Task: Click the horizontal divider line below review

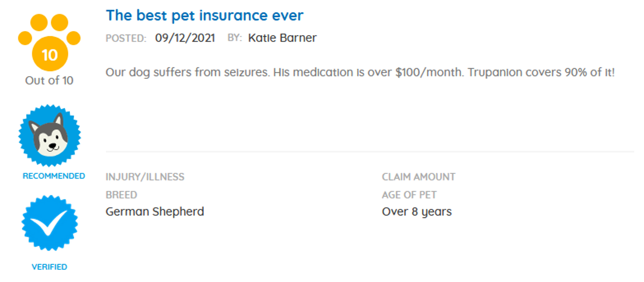Action: click(x=370, y=151)
